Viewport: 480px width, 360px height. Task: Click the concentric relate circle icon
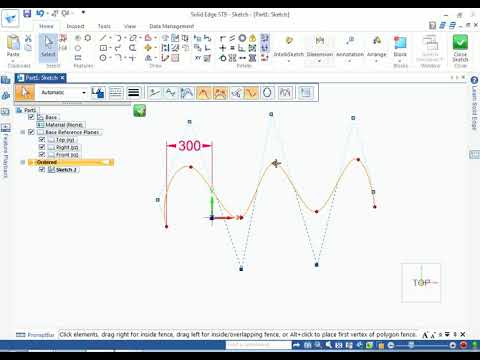click(x=242, y=38)
